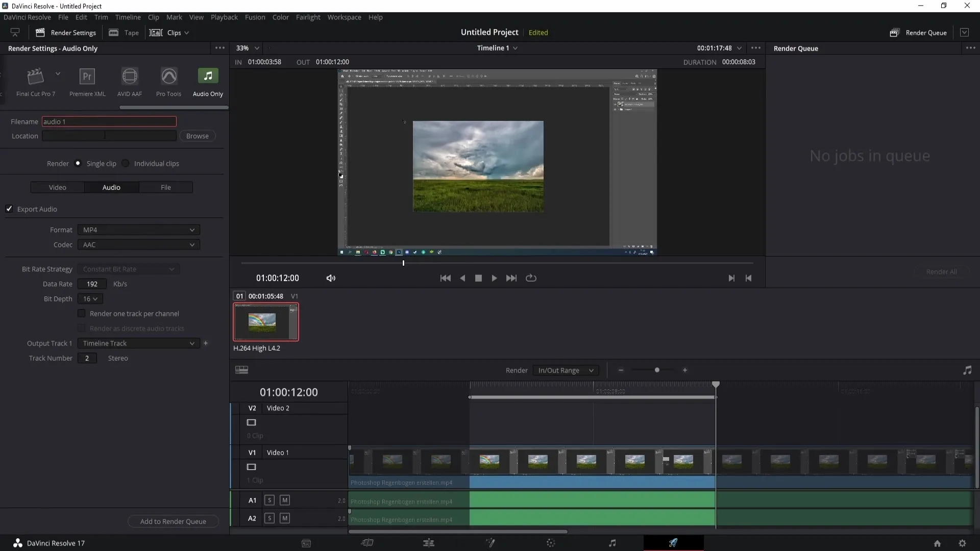Choose the AVID AAF render preset
The image size is (980, 551).
coord(130,82)
